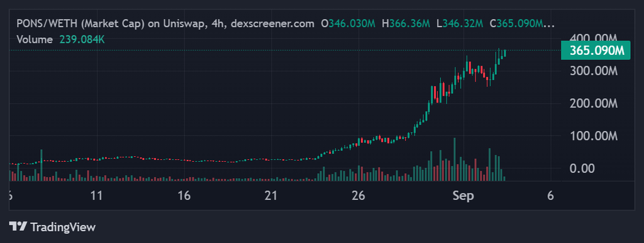Click the Low value L346.32M

pos(460,24)
